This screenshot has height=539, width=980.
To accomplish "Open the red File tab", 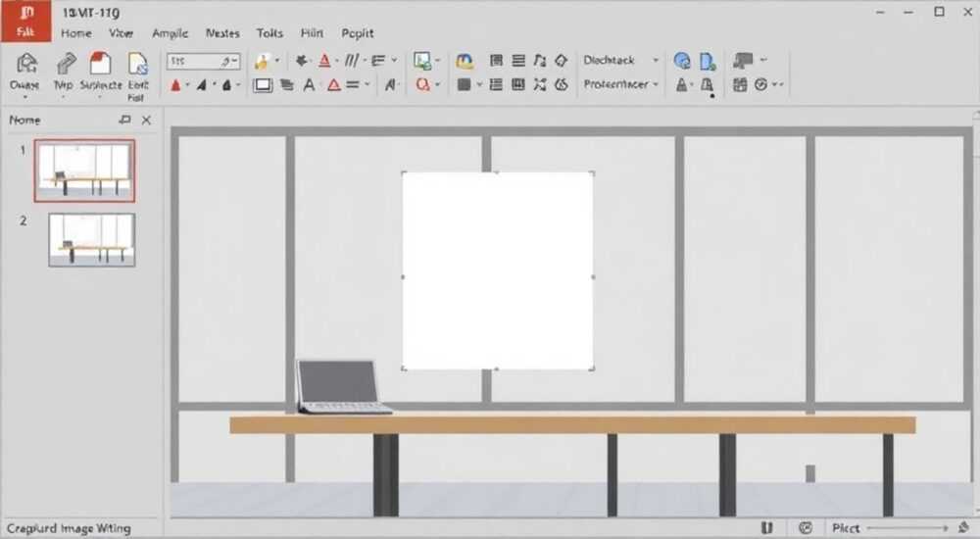I will 25,22.
